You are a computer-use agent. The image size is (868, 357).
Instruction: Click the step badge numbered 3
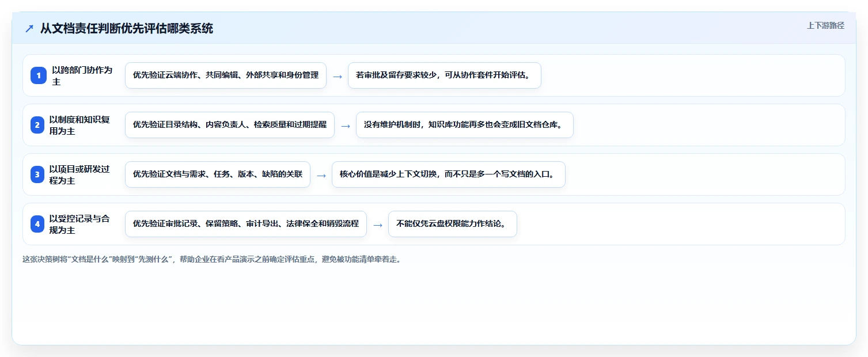37,174
